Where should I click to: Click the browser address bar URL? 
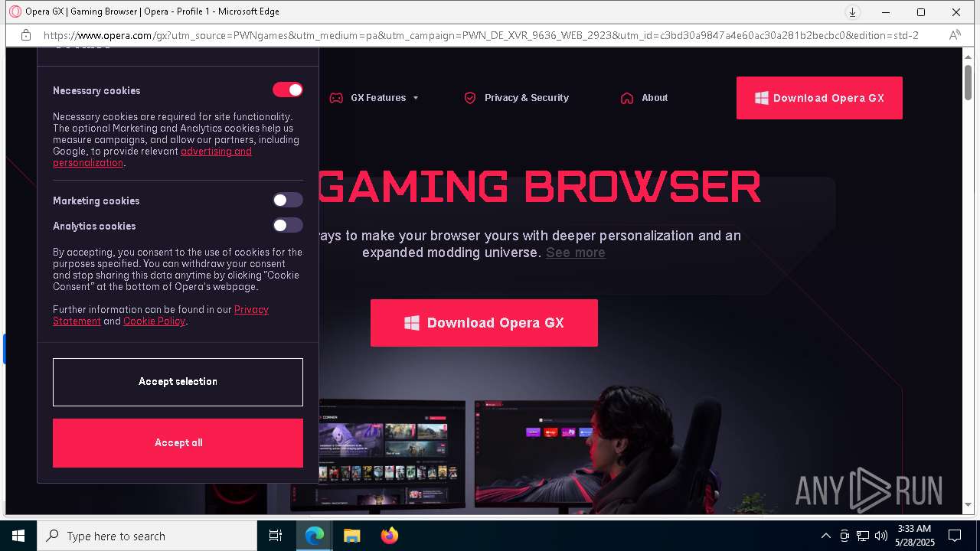pyautogui.click(x=481, y=35)
